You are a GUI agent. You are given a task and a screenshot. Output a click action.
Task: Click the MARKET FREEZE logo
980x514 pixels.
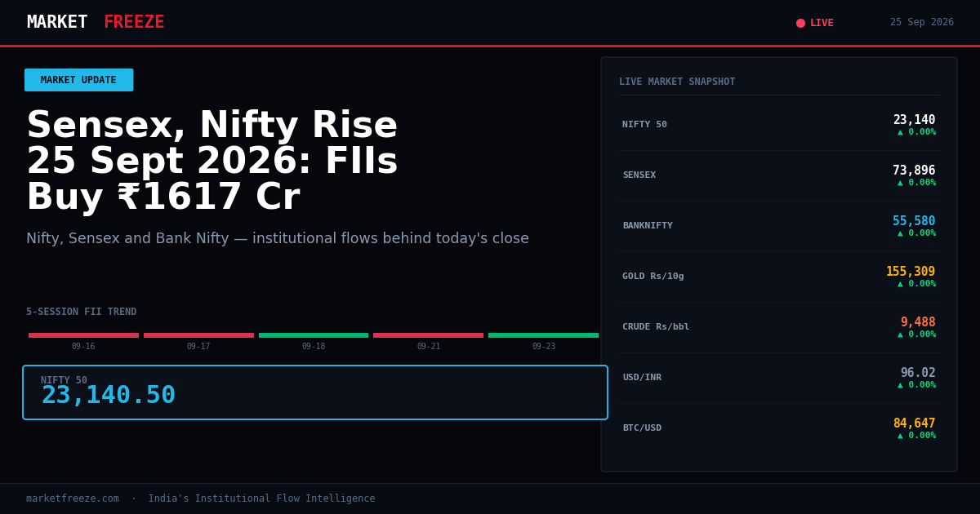(96, 22)
